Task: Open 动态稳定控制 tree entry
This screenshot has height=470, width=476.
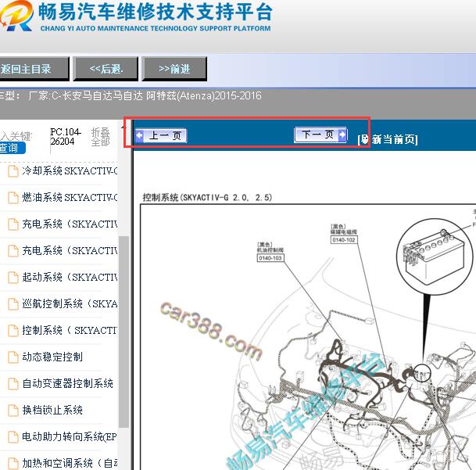Action: (x=52, y=357)
